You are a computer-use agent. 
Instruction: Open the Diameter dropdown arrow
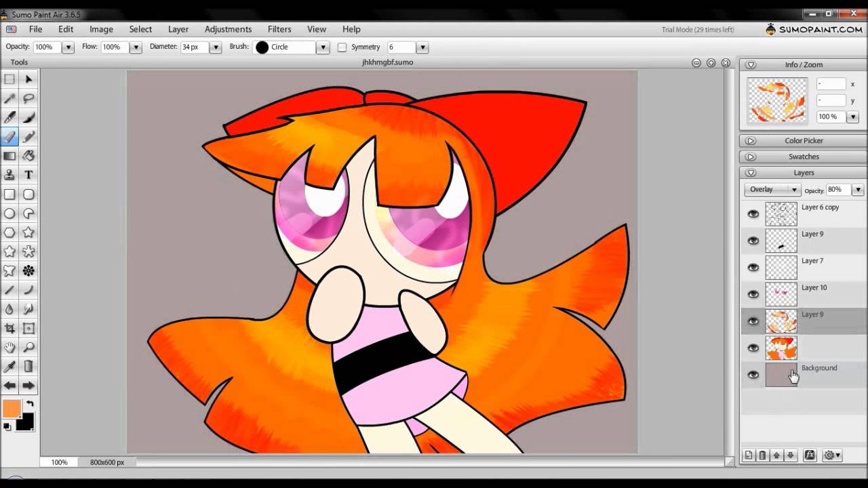(x=216, y=47)
